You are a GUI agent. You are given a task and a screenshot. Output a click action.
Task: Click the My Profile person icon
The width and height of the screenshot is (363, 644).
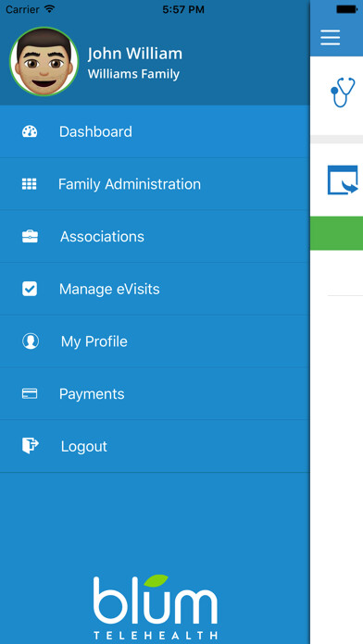pos(31,341)
